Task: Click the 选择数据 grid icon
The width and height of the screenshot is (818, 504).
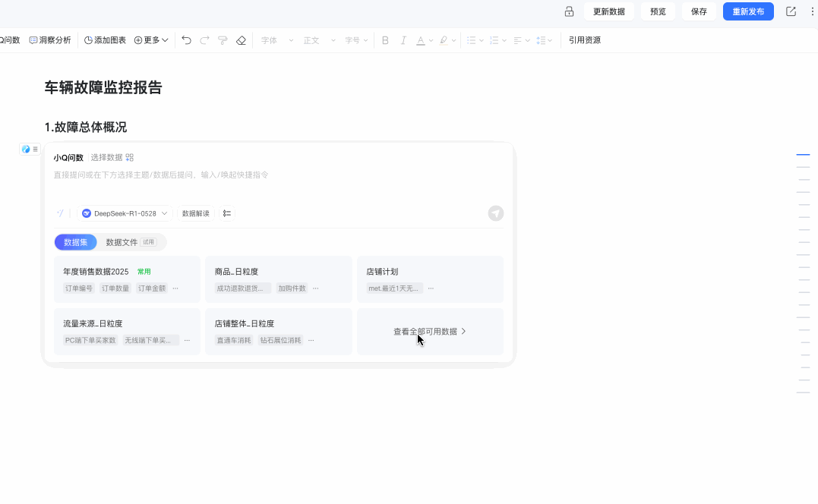Action: pyautogui.click(x=130, y=157)
